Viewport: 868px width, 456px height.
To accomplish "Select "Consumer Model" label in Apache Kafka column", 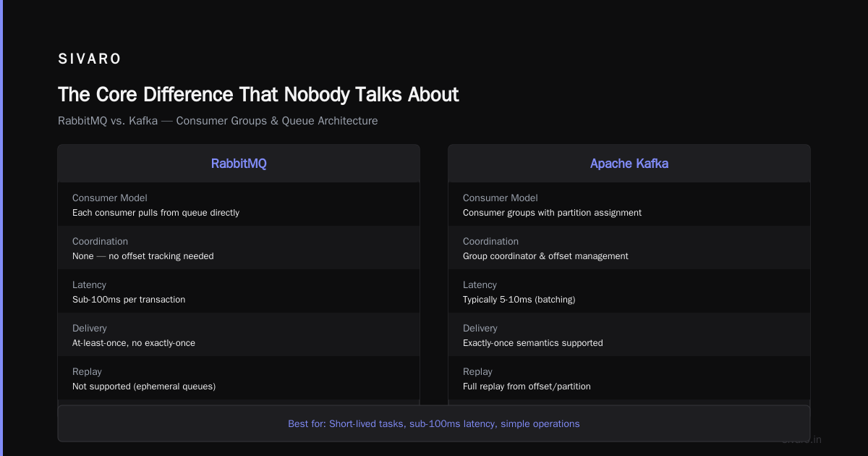I will (500, 198).
